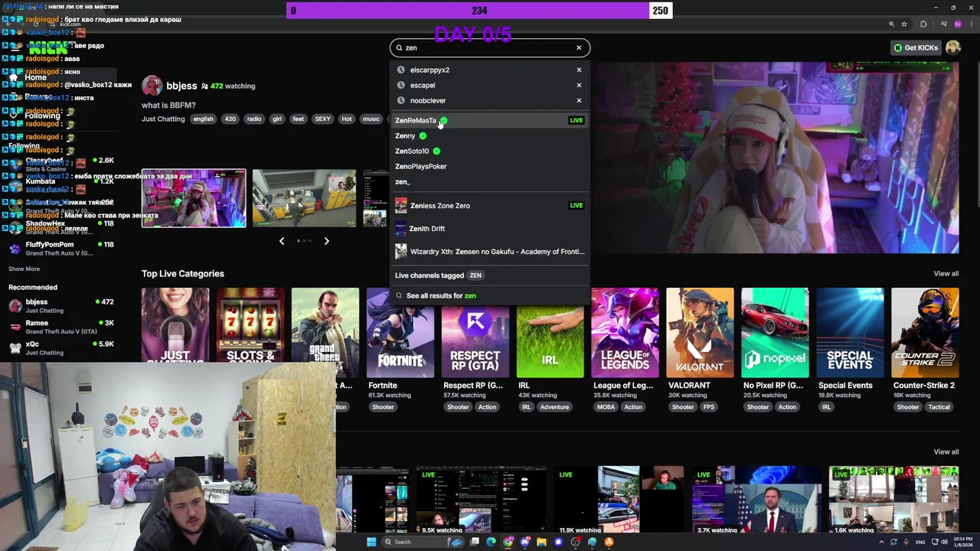View all top live categories
Viewport: 980px width, 551px height.
(x=946, y=274)
